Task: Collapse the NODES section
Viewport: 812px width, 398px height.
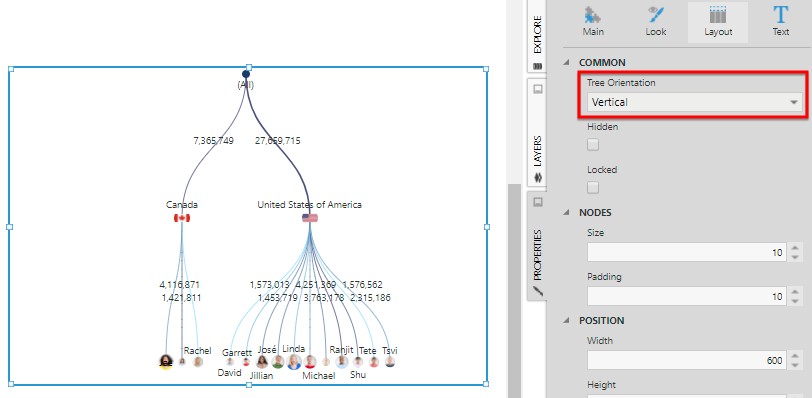Action: pyautogui.click(x=567, y=212)
